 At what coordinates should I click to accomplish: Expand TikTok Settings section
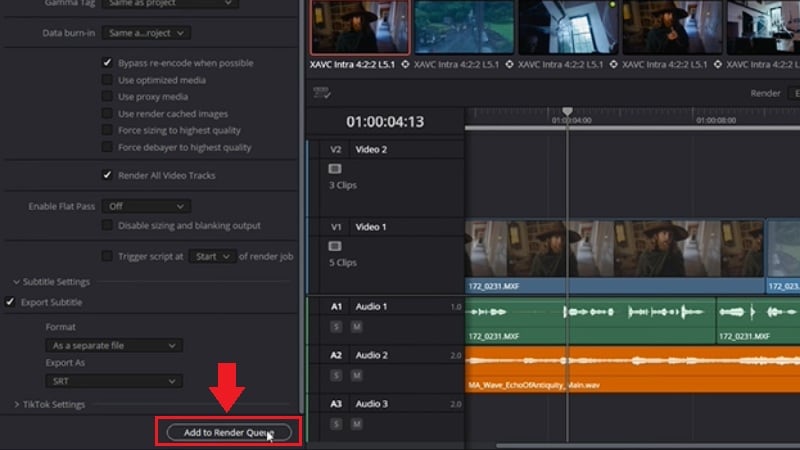click(16, 404)
